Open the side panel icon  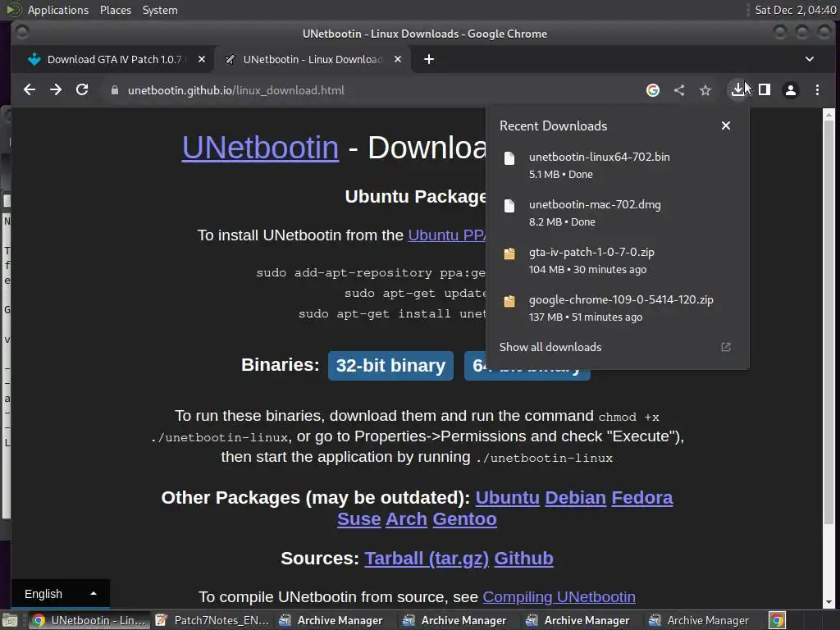(x=765, y=90)
